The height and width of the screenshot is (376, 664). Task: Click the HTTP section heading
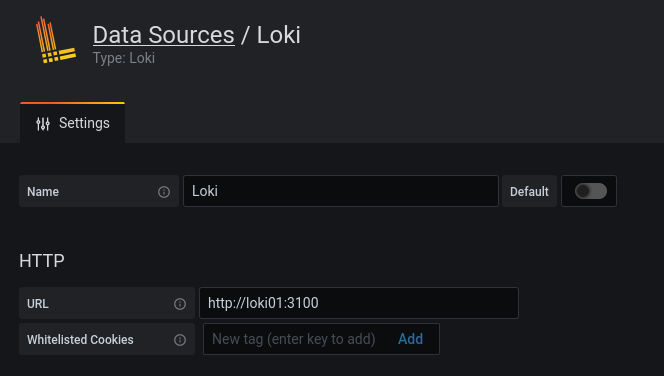42,261
